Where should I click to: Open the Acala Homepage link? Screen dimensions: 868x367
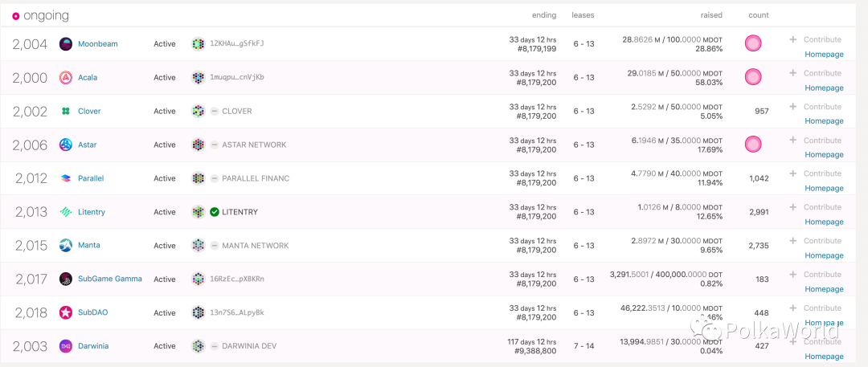coord(824,88)
